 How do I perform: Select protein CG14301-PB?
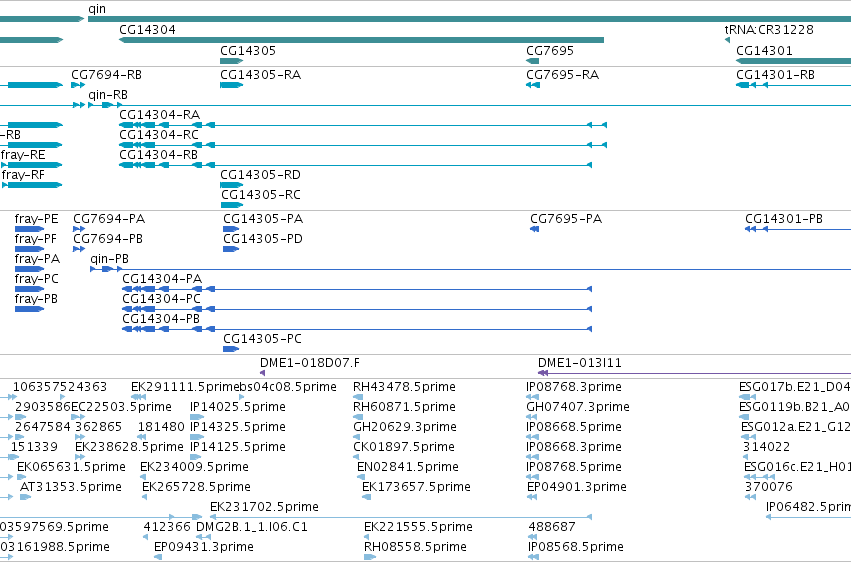coord(798,229)
